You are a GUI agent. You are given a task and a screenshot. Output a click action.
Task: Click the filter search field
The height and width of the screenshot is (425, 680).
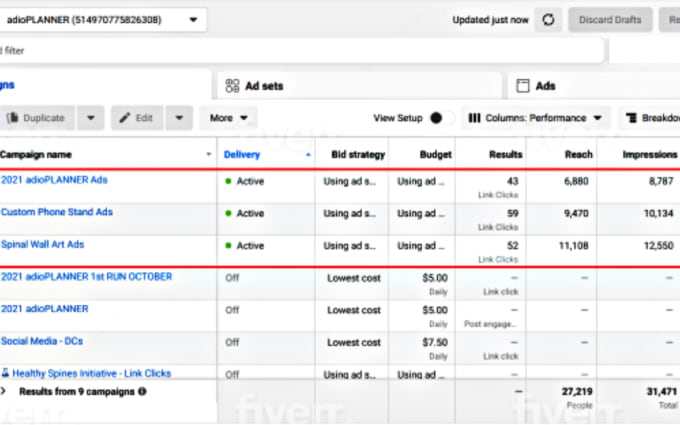[x=301, y=51]
